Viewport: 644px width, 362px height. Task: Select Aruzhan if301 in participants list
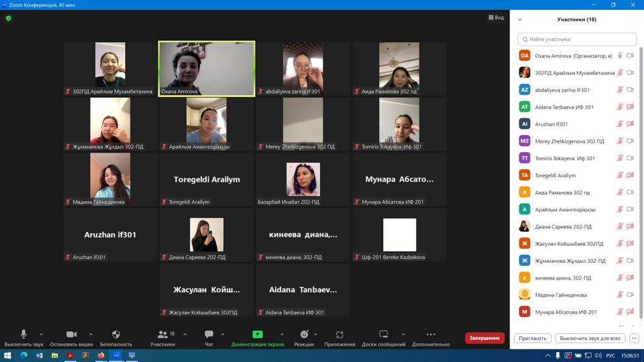(x=551, y=124)
